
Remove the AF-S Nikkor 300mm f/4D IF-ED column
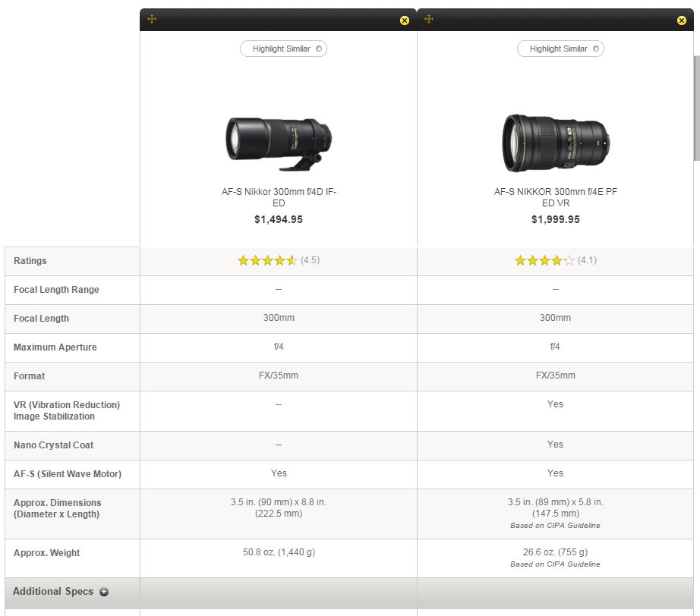click(x=405, y=20)
